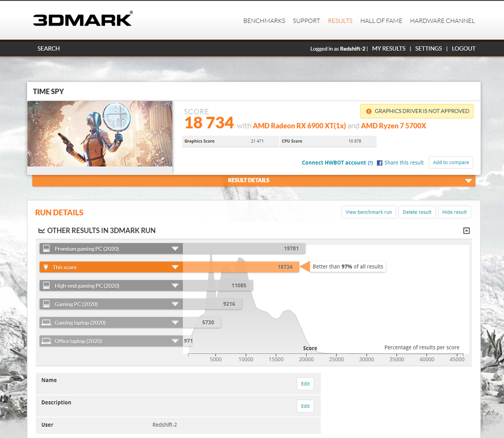Click the Graphics driver not approved notice

click(417, 111)
